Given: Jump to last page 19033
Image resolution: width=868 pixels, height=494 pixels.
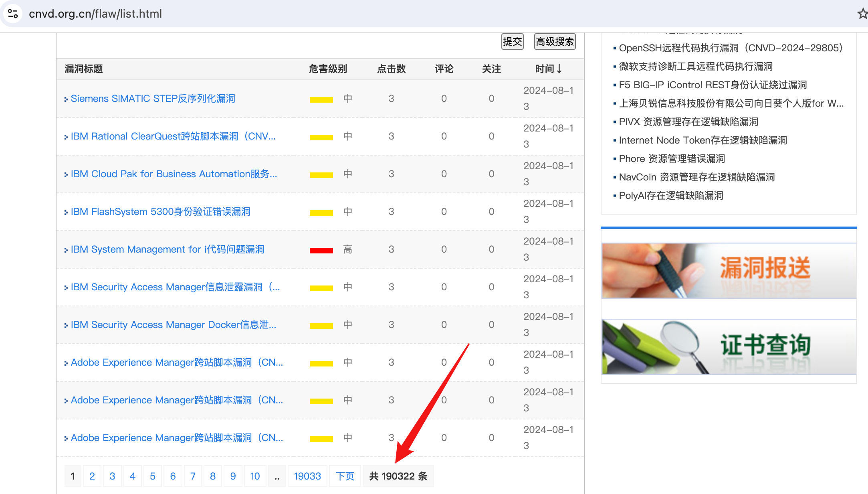Looking at the screenshot, I should coord(307,476).
